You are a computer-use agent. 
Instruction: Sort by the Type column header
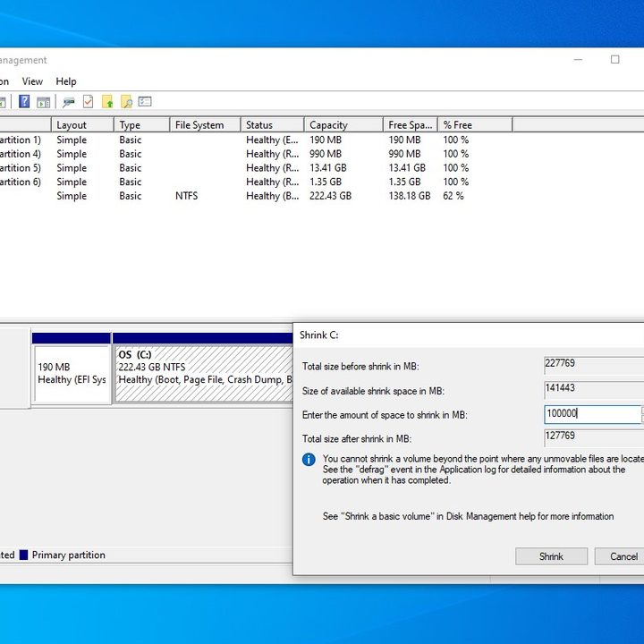142,125
